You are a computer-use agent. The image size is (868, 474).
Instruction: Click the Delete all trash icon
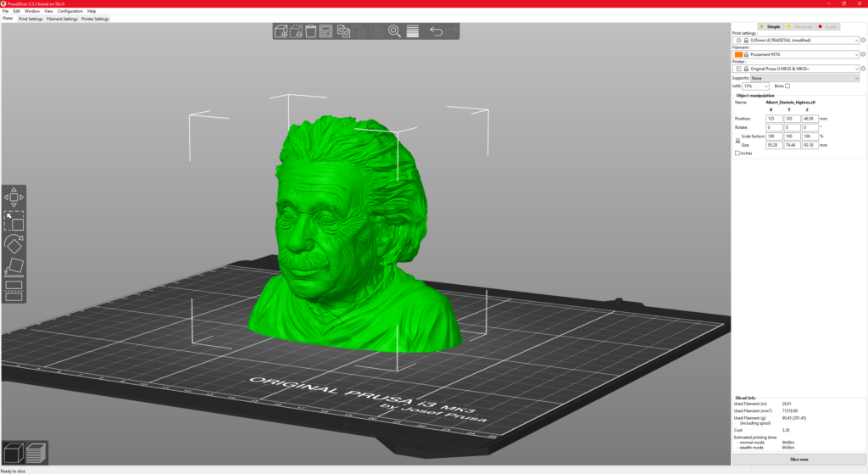click(x=311, y=31)
